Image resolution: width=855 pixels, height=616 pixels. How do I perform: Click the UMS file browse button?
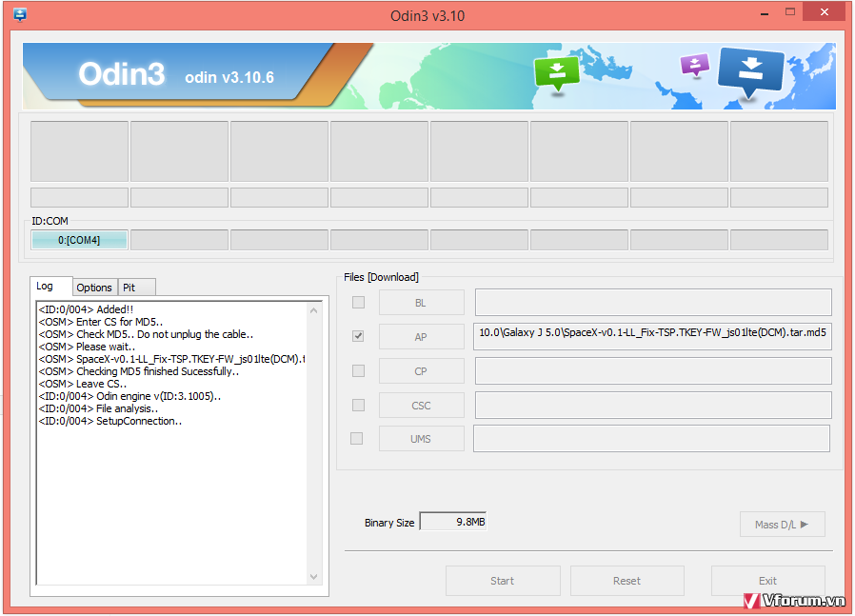click(x=422, y=439)
